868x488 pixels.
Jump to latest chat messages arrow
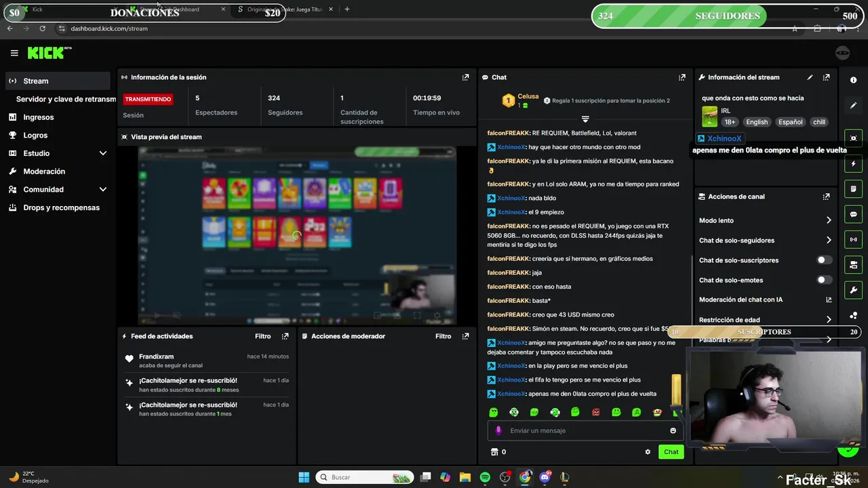click(585, 119)
